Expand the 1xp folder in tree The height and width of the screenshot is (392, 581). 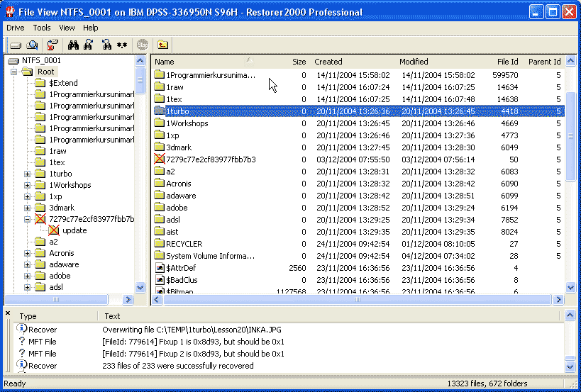[x=27, y=196]
